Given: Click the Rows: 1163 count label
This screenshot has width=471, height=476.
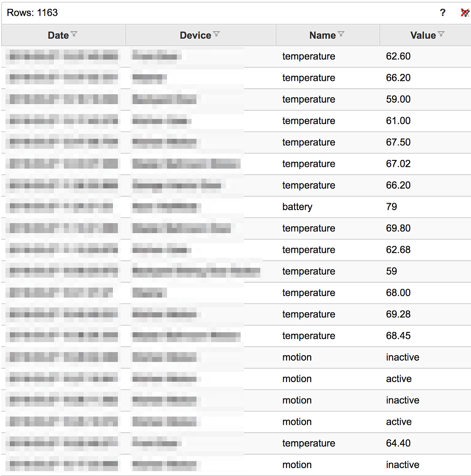Looking at the screenshot, I should 33,13.
